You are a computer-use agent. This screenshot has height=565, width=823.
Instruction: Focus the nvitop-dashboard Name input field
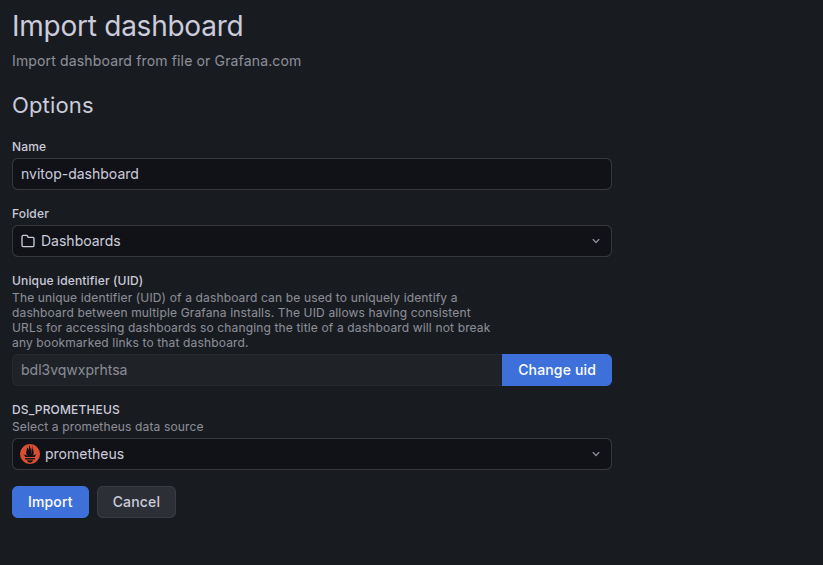312,174
